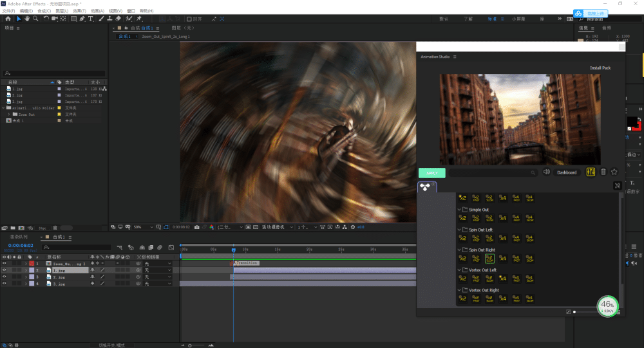Click the snapshot camera icon in viewer

pyautogui.click(x=196, y=227)
